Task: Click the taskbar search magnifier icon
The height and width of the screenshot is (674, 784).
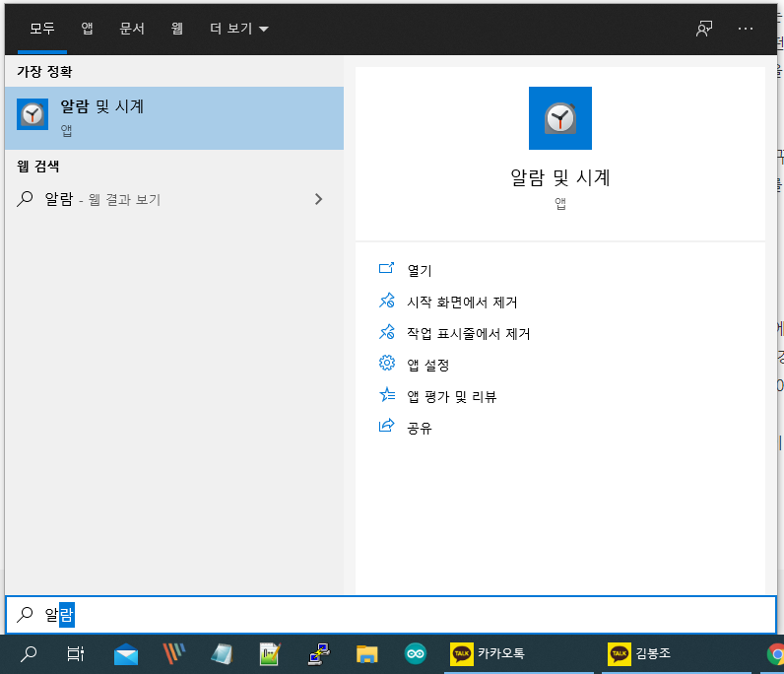Action: [x=28, y=653]
